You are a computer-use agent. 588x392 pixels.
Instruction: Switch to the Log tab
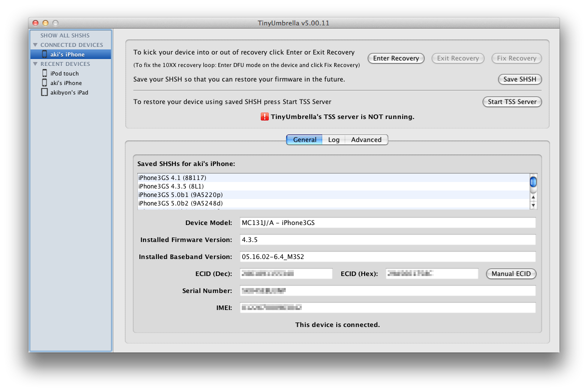(333, 139)
